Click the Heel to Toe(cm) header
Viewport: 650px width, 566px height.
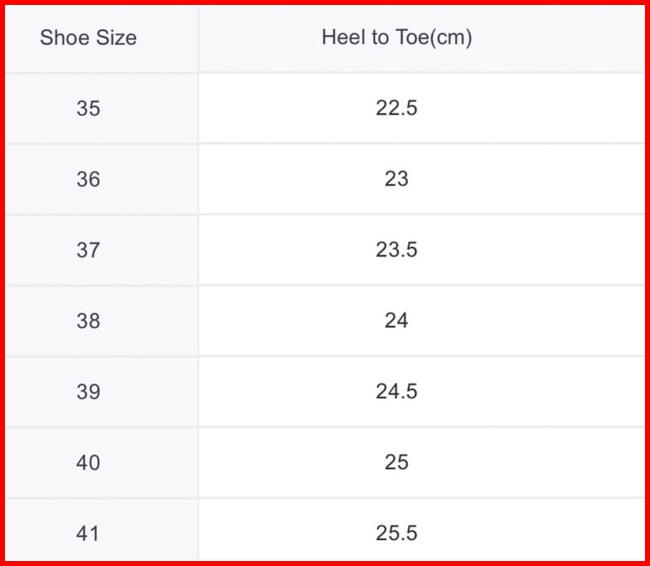tap(396, 38)
